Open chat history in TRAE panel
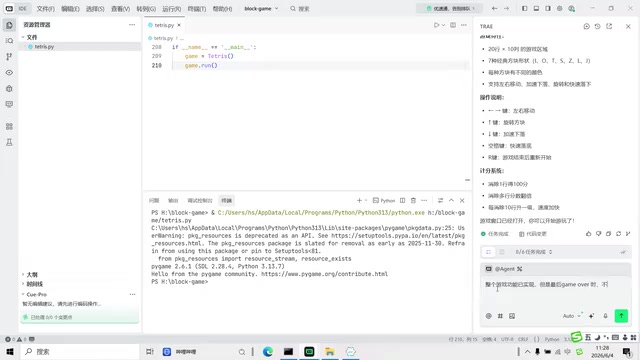This screenshot has width=640, height=360. point(598,26)
